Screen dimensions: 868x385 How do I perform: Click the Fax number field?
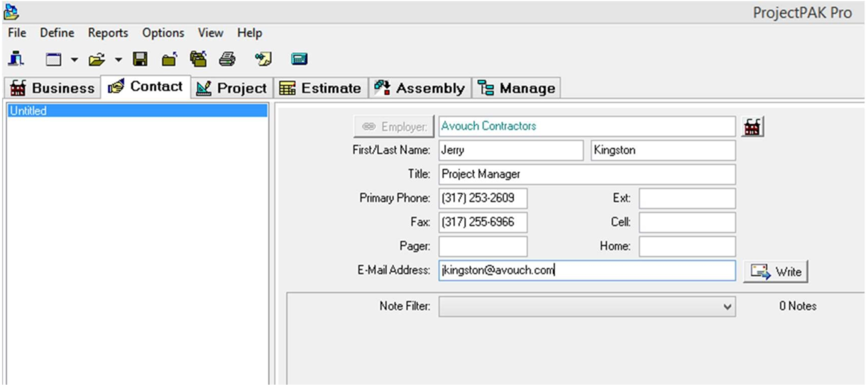tap(483, 223)
